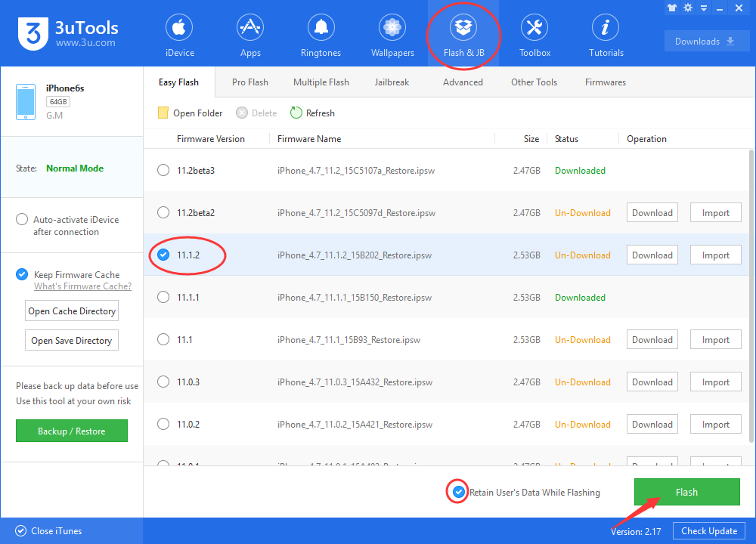Viewport: 756px width, 544px height.
Task: Select the 11.0.3 firmware radio button
Action: (x=163, y=382)
